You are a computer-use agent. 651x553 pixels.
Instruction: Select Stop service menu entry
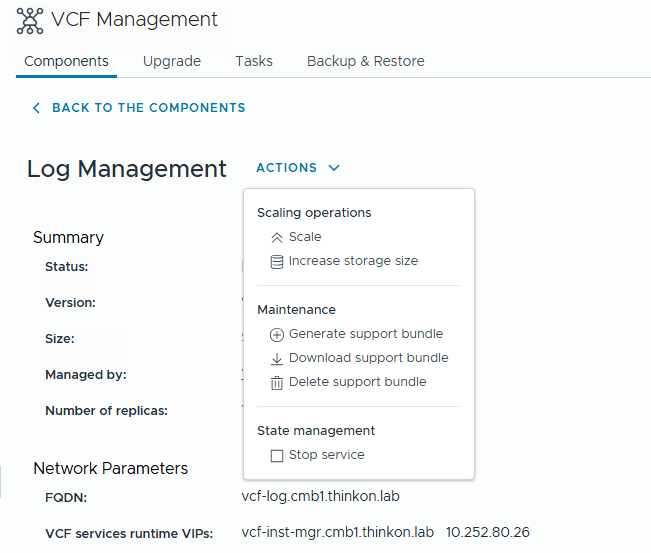326,455
